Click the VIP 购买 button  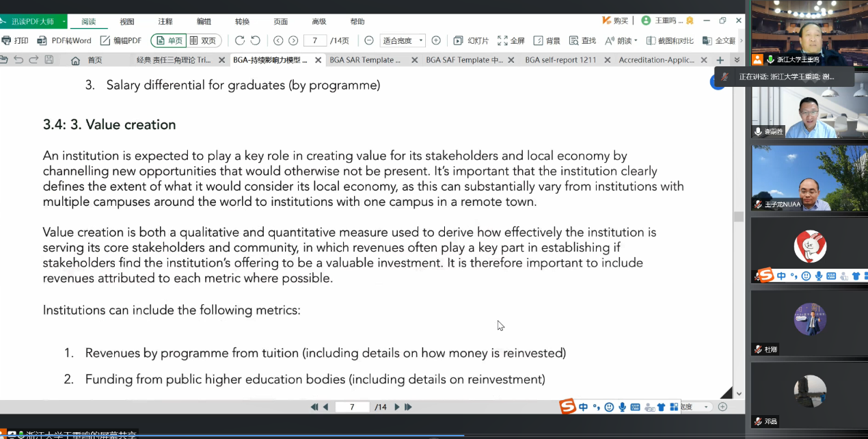pos(615,21)
